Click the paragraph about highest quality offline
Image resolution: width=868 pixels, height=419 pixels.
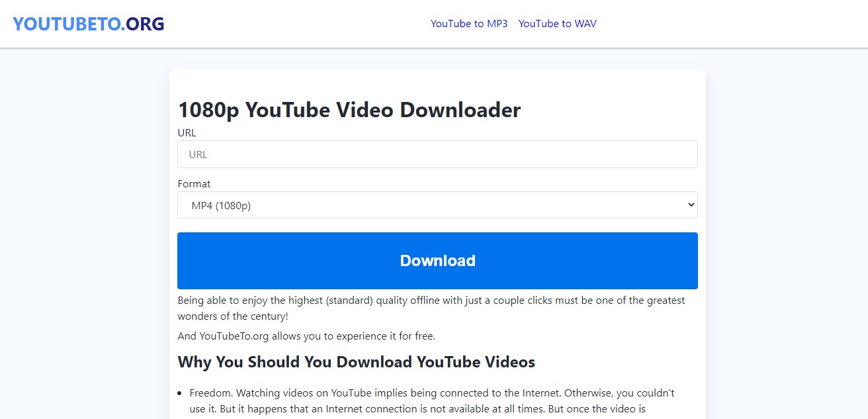[x=431, y=308]
